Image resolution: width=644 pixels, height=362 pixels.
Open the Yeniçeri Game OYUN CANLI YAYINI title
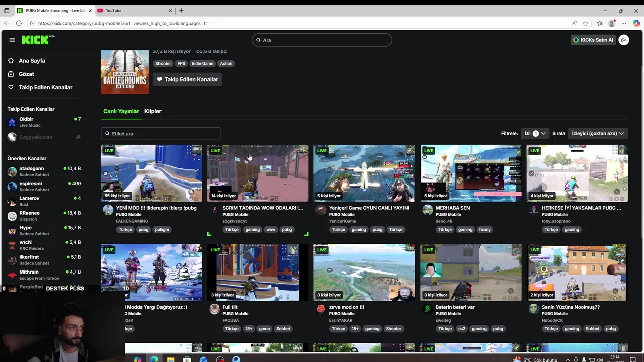(369, 208)
